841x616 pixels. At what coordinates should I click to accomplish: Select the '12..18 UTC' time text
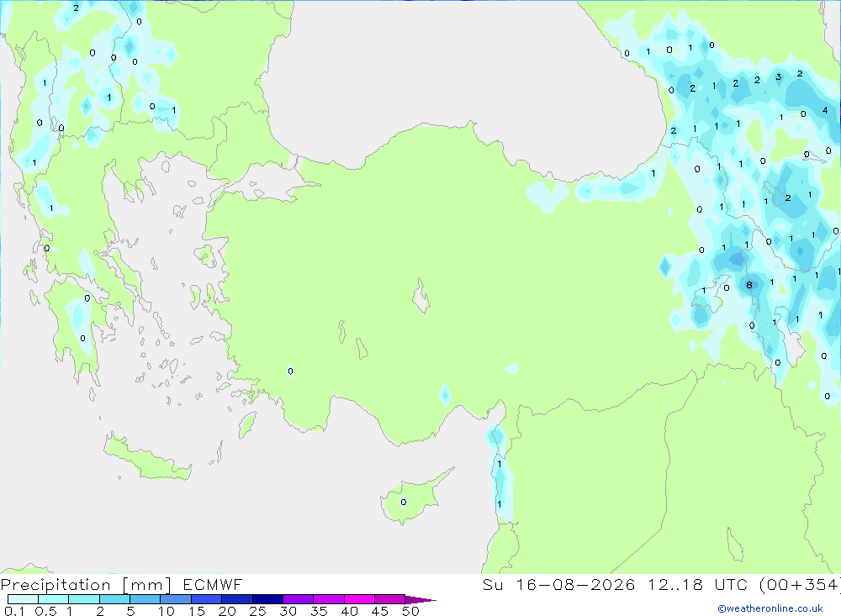pos(697,585)
